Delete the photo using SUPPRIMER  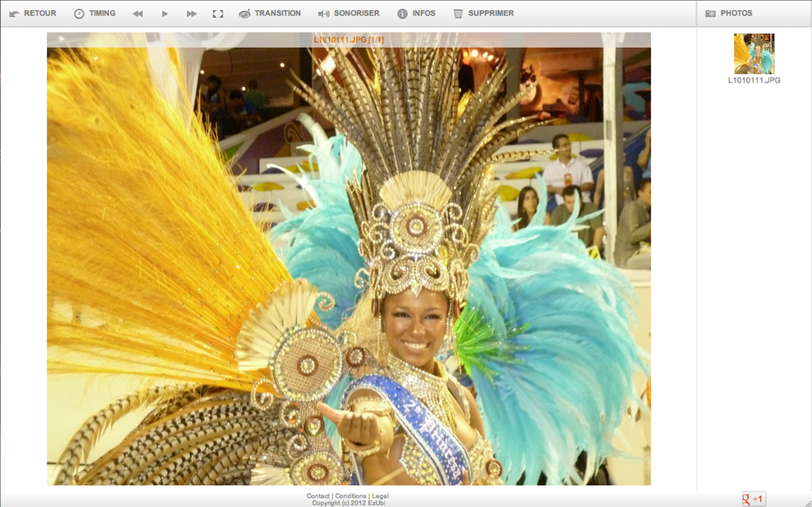(483, 13)
